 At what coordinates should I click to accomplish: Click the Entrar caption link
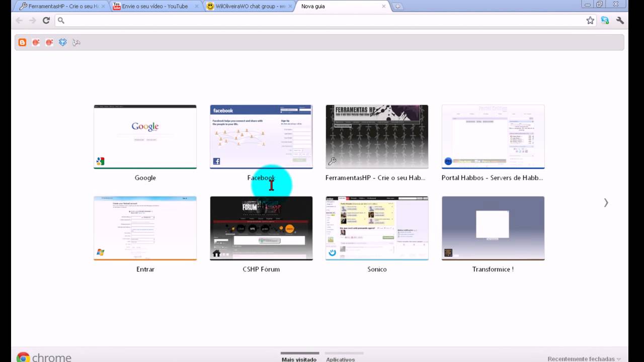click(145, 269)
